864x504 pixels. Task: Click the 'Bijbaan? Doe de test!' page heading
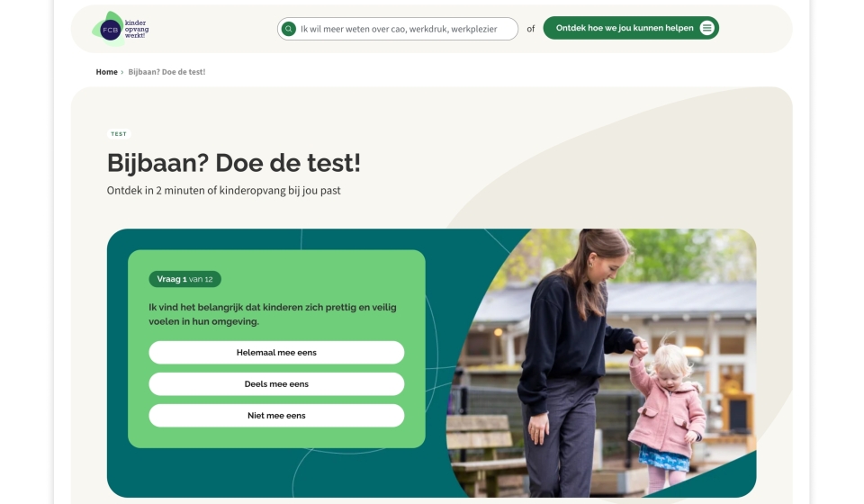coord(233,163)
